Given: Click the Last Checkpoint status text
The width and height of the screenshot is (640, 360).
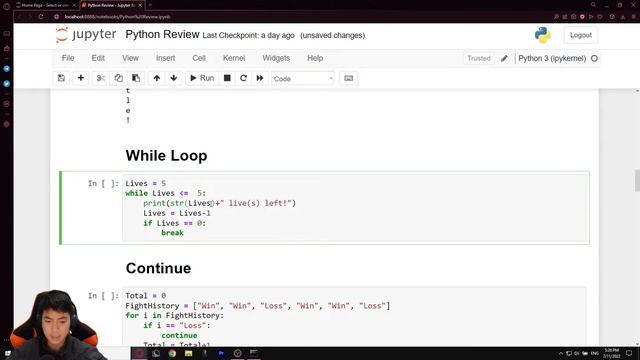Looking at the screenshot, I should [248, 36].
